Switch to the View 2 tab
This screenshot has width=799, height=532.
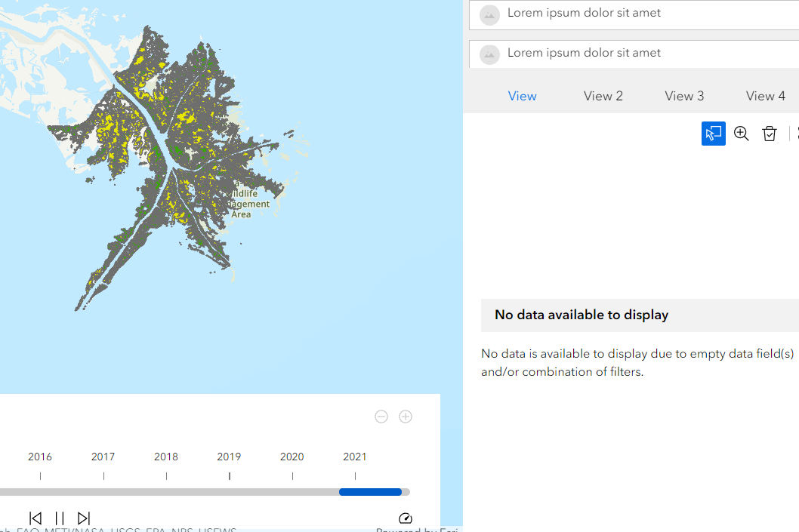coord(603,96)
